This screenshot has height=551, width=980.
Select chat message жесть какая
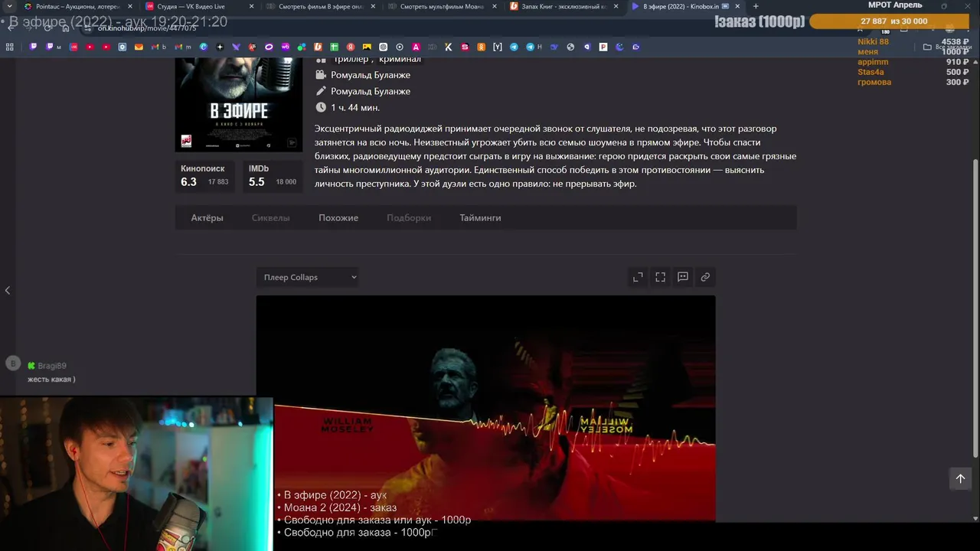(x=51, y=380)
